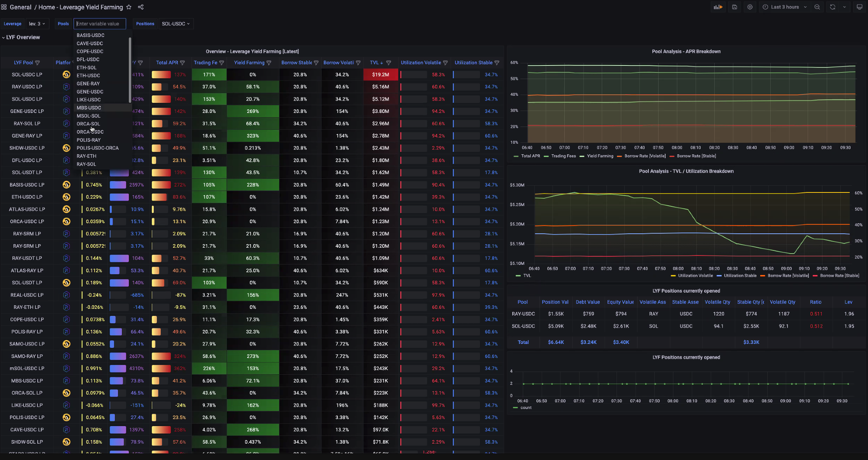Click platform icon in GENE-USDC LP row
The image size is (868, 460).
(x=67, y=111)
